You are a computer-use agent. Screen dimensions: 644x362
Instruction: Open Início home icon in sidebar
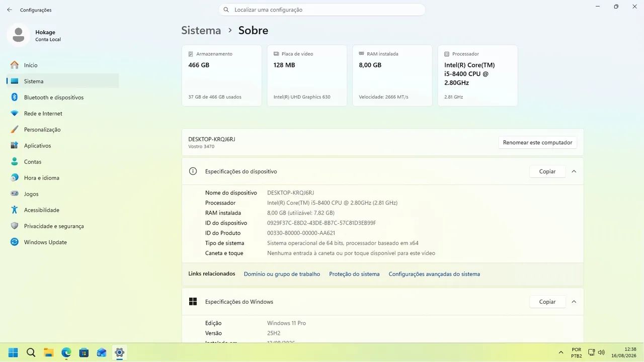click(x=15, y=65)
